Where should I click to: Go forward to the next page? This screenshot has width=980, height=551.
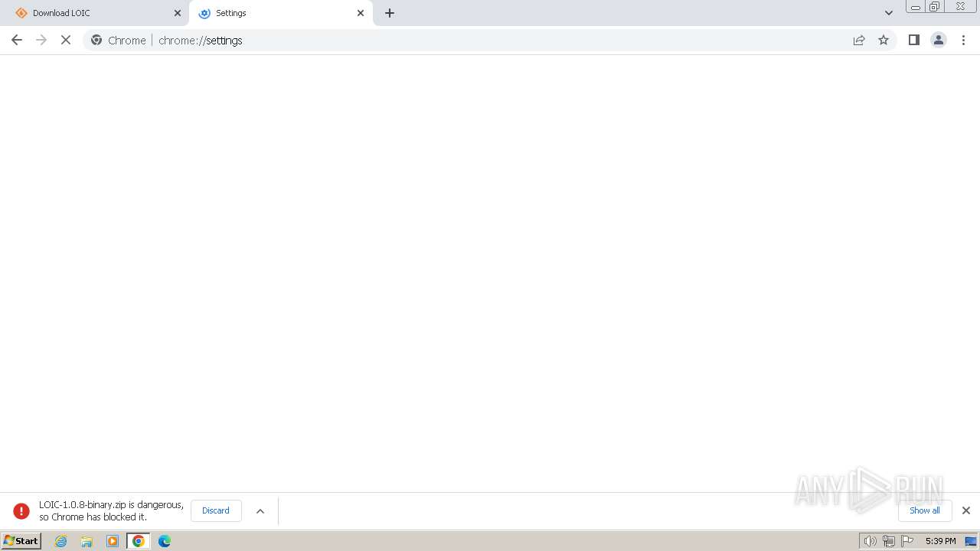tap(41, 41)
